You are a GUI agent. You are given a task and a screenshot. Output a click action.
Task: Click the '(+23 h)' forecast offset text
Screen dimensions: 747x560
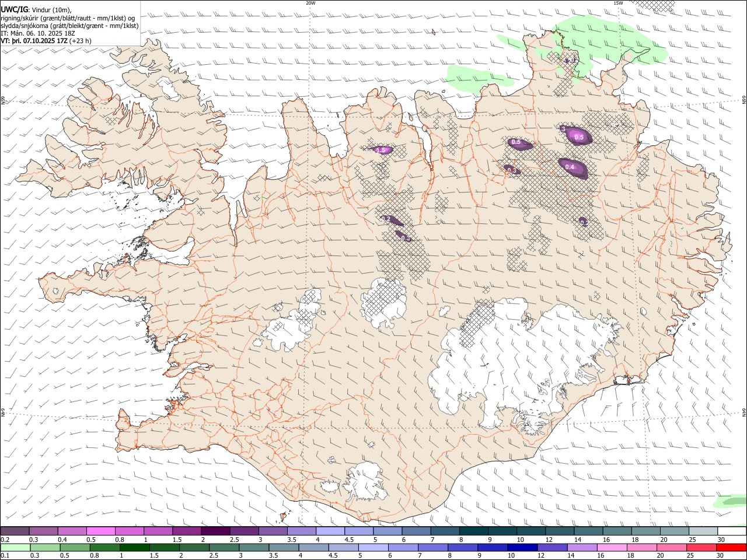81,41
